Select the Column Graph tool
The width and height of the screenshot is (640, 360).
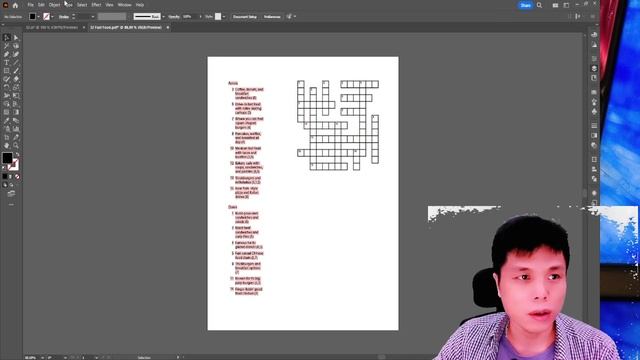point(16,129)
